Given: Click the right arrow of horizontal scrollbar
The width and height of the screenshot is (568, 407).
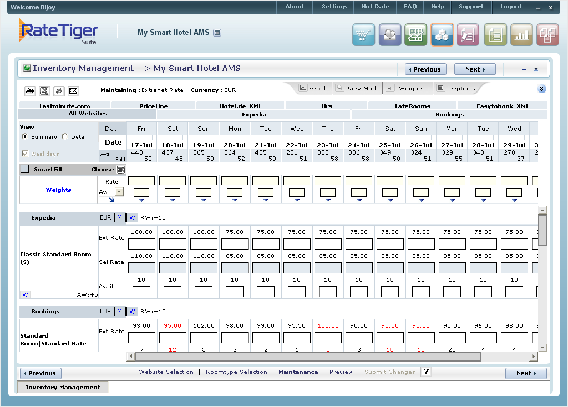Looking at the screenshot, I should point(533,357).
